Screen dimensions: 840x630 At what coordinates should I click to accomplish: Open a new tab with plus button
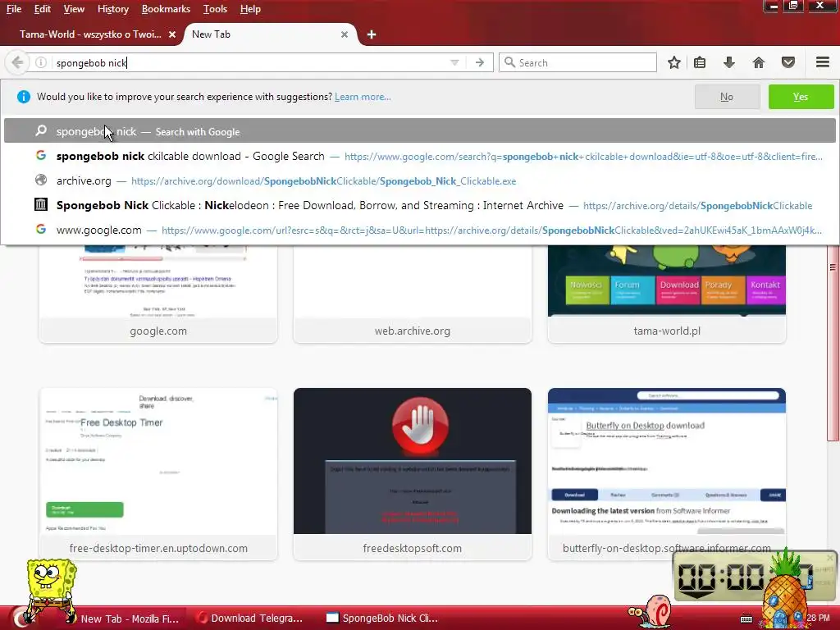(372, 34)
